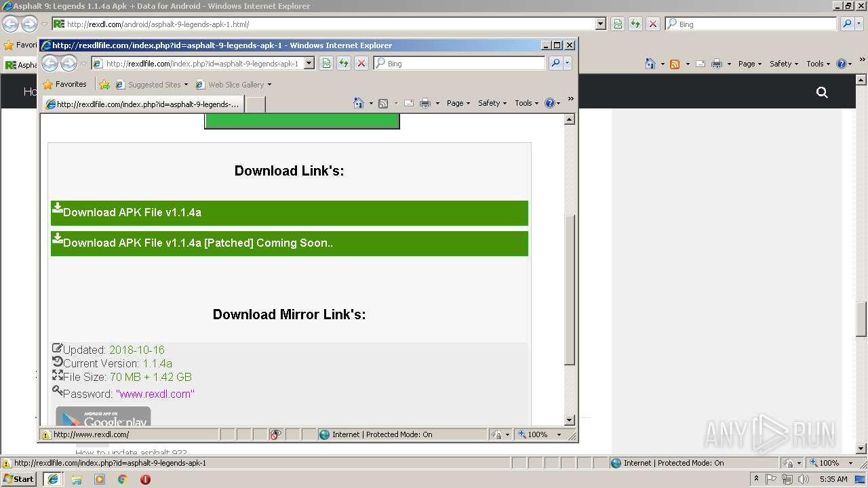
Task: Open search provider dropdown in front window
Action: [568, 63]
